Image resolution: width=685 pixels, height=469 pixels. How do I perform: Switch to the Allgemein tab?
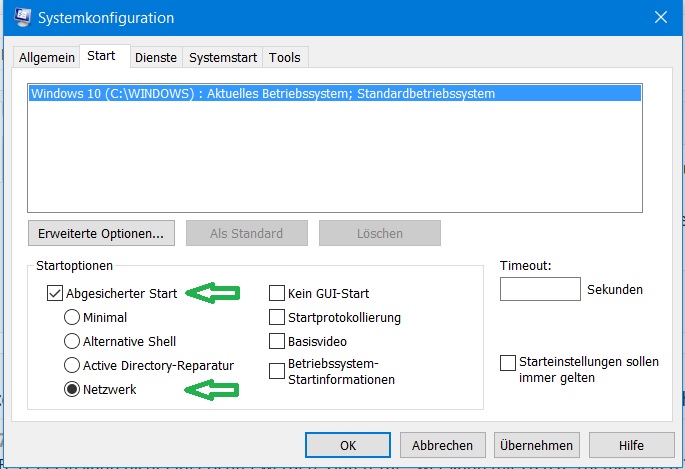pyautogui.click(x=47, y=57)
